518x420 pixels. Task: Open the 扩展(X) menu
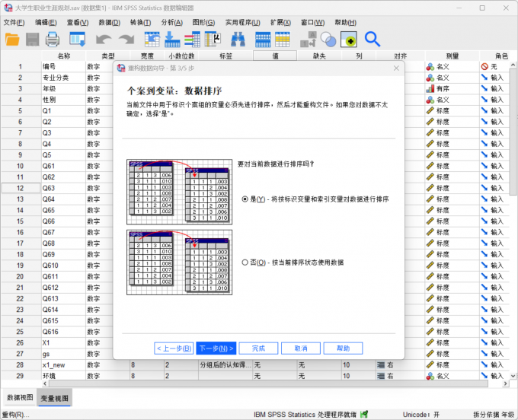280,22
